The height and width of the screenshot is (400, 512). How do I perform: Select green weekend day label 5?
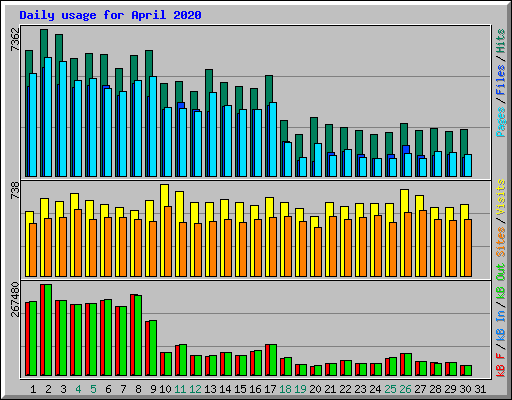(93, 389)
